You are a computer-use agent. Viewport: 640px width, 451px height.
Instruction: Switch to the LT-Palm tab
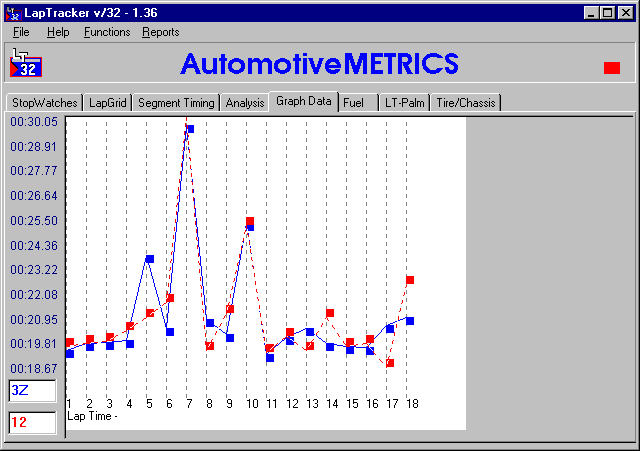coord(404,102)
